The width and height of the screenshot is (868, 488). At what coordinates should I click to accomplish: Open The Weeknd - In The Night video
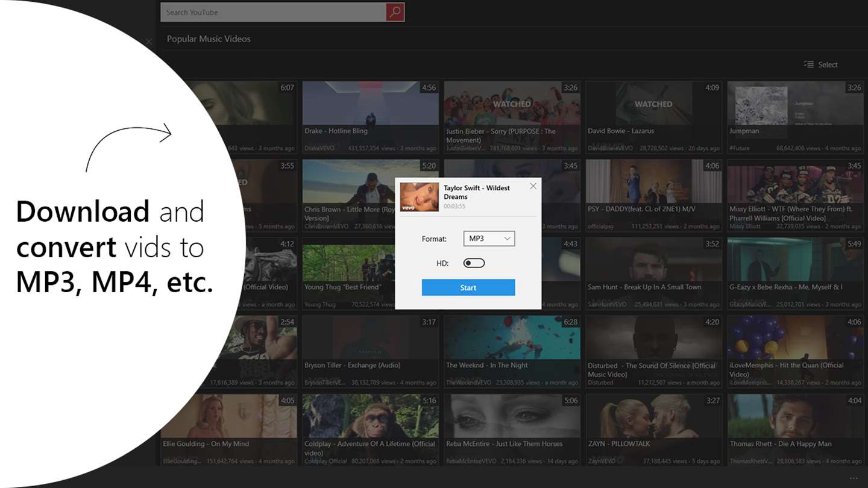[512, 351]
